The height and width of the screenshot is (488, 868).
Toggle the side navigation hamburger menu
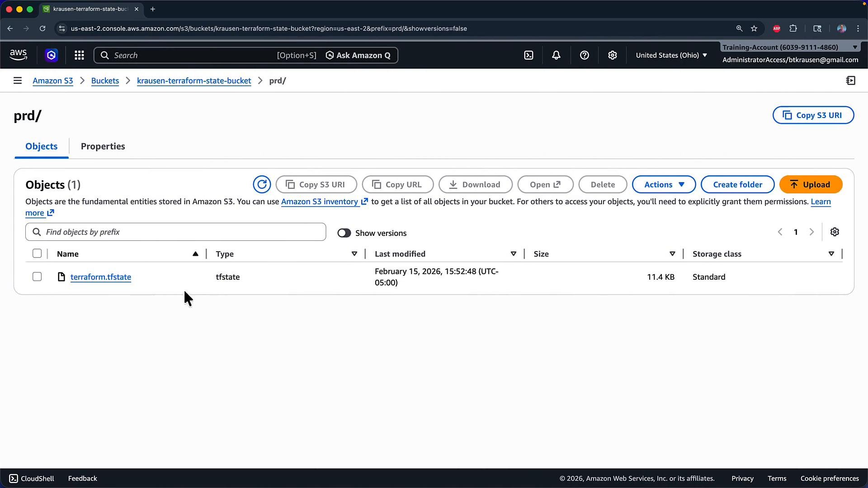(18, 80)
